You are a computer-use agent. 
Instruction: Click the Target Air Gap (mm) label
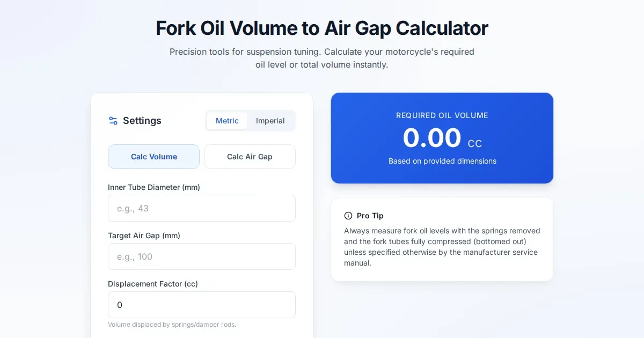pyautogui.click(x=144, y=236)
